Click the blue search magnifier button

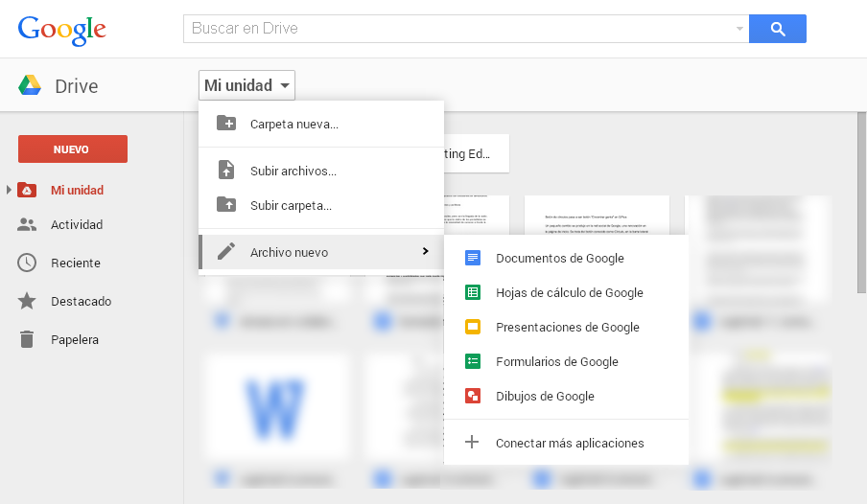click(778, 29)
